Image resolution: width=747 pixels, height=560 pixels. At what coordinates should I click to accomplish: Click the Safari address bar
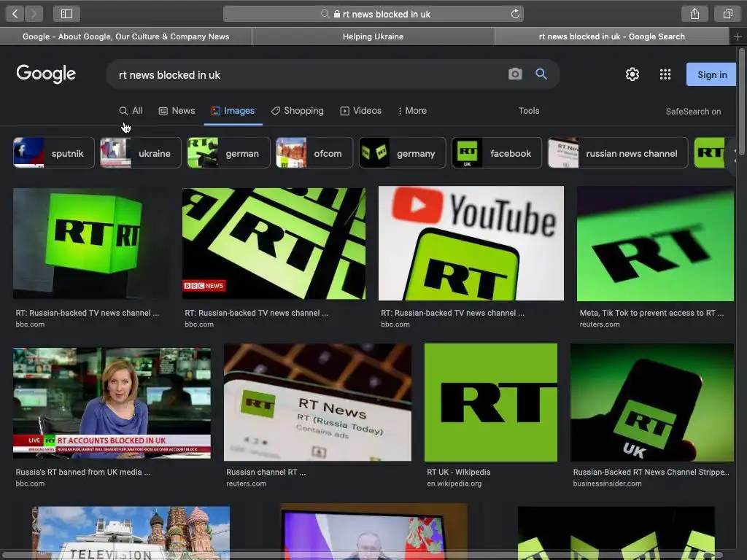(x=373, y=14)
